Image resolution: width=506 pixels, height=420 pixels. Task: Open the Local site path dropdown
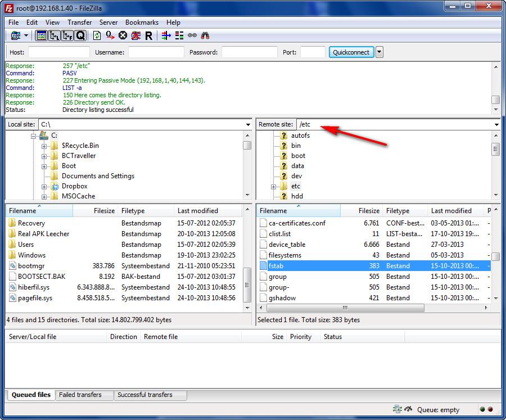248,124
